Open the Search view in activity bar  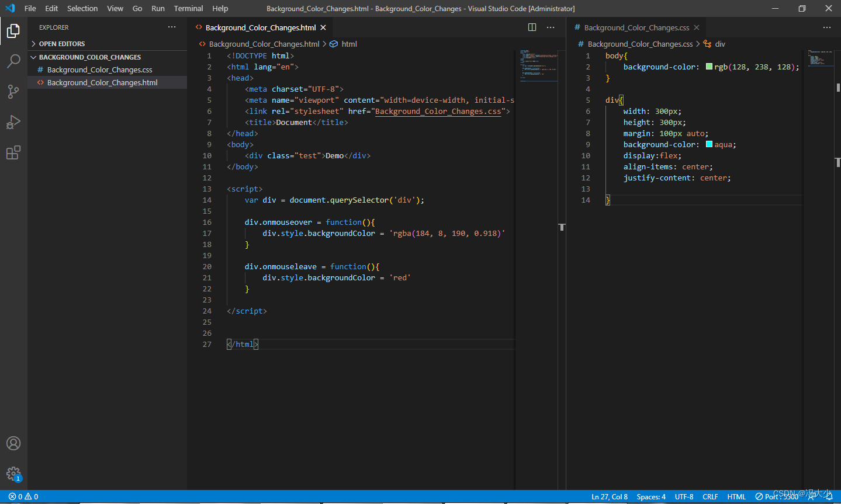point(13,61)
